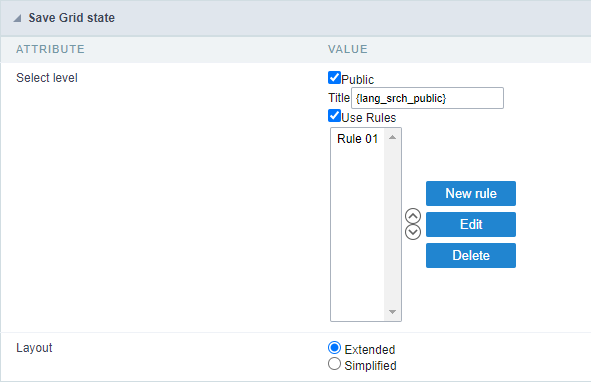
Task: Click the ATTRIBUTE column header
Action: 50,49
